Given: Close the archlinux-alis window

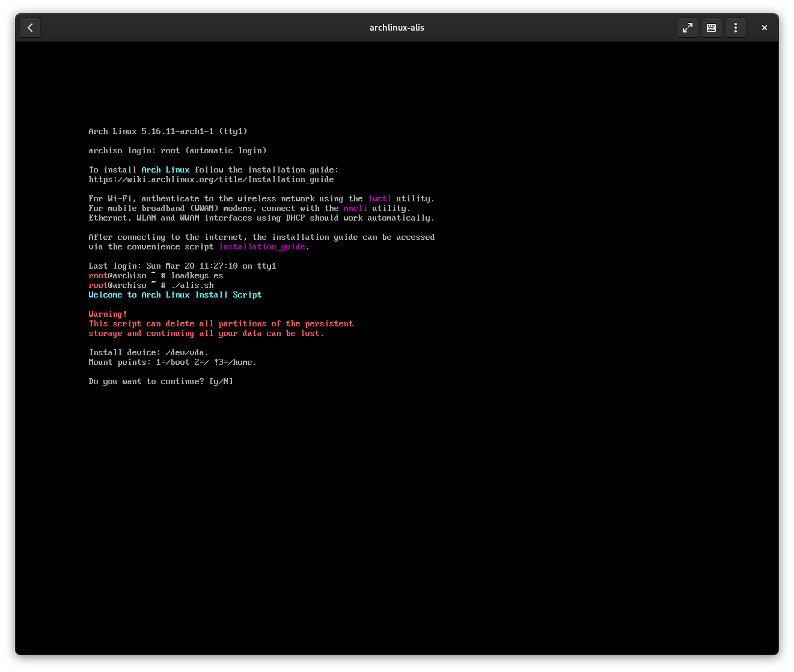Looking at the screenshot, I should coord(764,28).
